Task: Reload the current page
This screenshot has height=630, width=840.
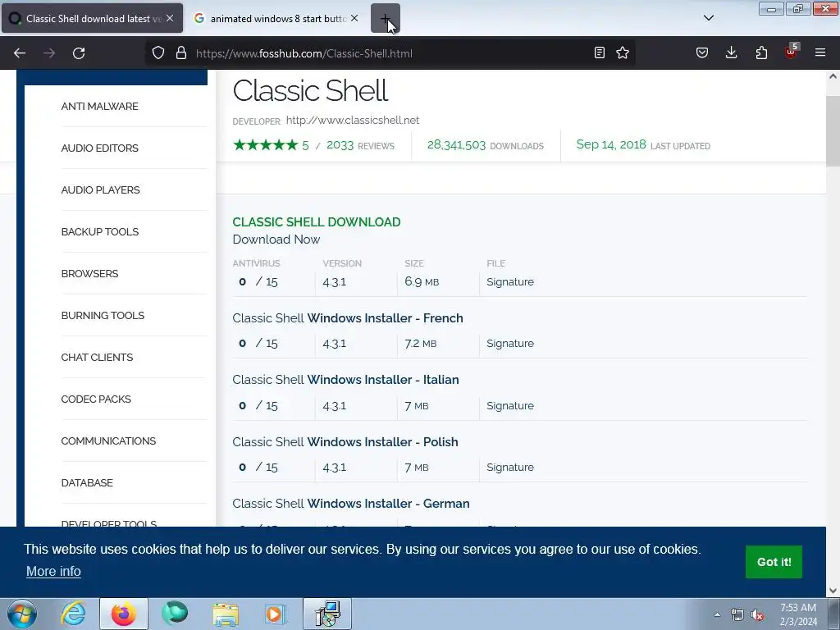Action: (79, 53)
